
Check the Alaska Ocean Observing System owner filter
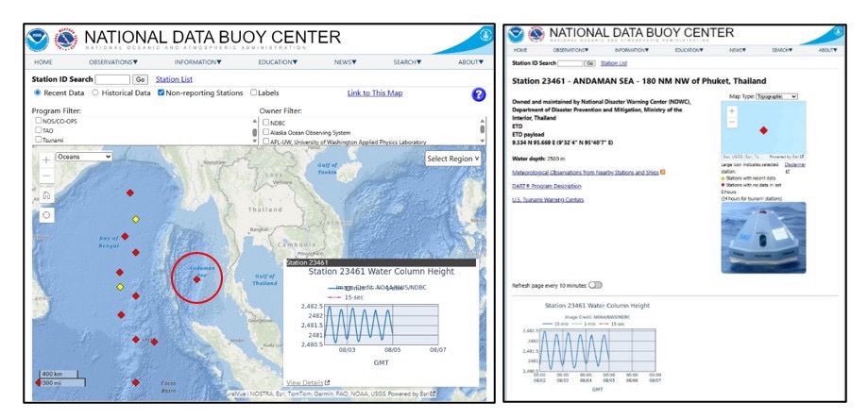pyautogui.click(x=266, y=132)
